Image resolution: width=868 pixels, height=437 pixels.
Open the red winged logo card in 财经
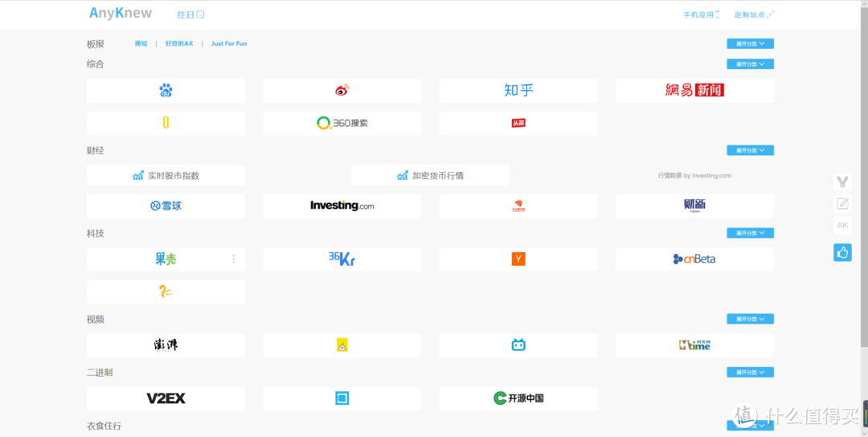point(518,206)
